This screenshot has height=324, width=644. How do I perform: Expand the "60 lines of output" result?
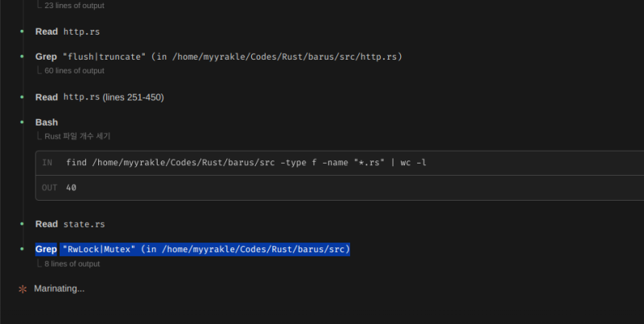tap(74, 70)
